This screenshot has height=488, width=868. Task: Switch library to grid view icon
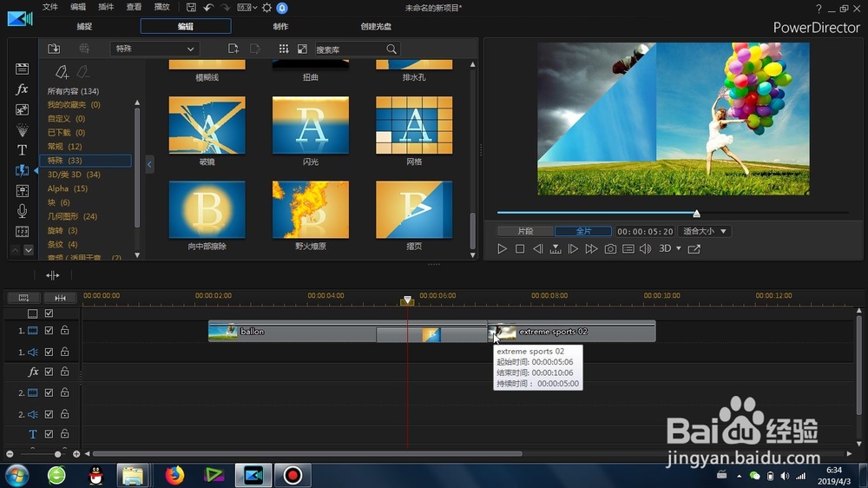pyautogui.click(x=284, y=49)
